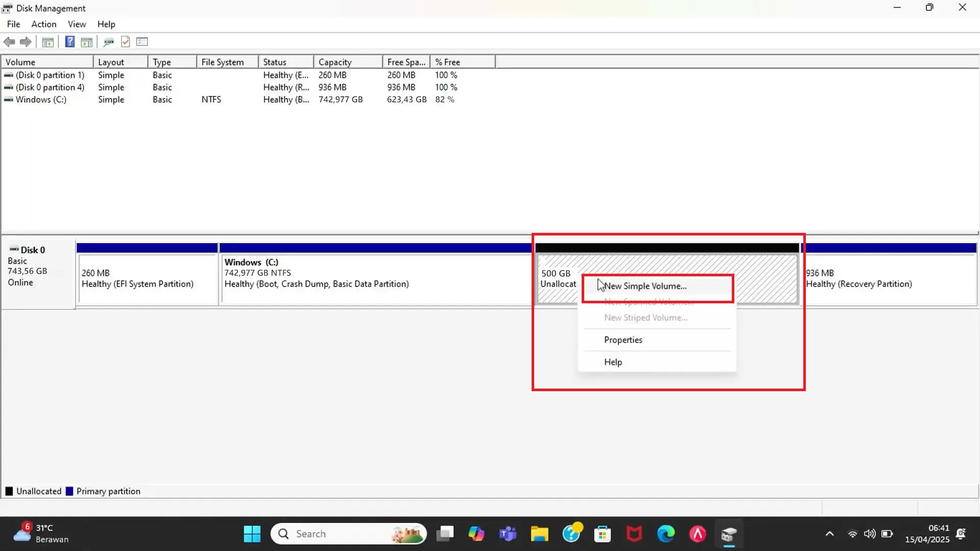Toggle Wi-Fi from the system tray
This screenshot has height=551, width=980.
(852, 534)
